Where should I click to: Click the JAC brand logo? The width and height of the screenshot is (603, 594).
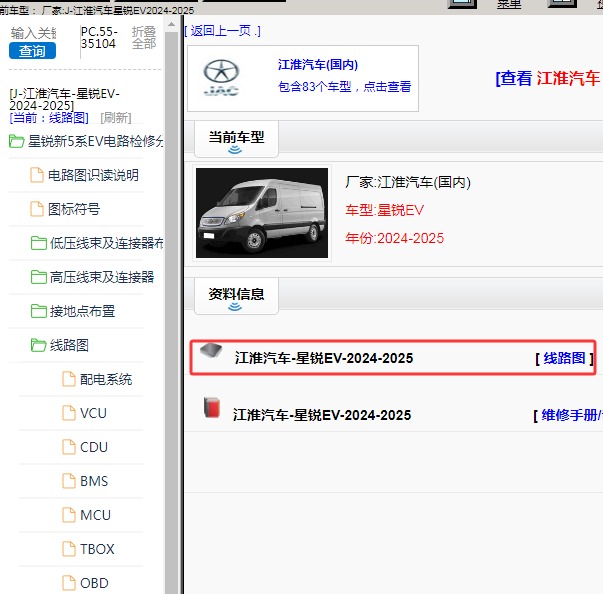pyautogui.click(x=221, y=77)
